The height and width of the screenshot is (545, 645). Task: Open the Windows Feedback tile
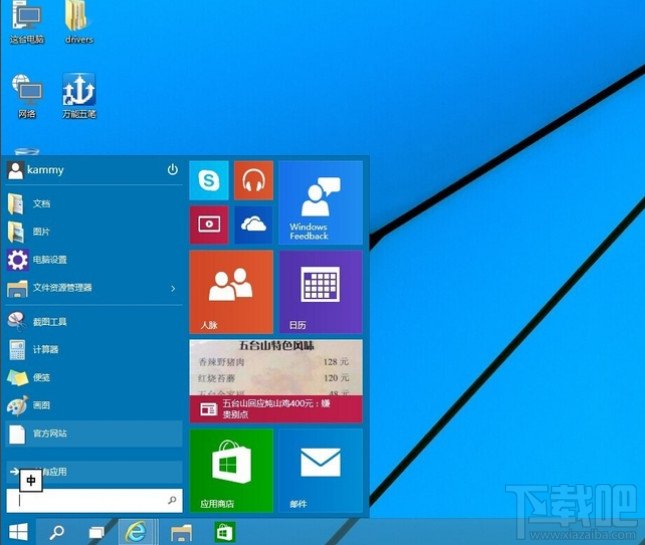pyautogui.click(x=320, y=203)
